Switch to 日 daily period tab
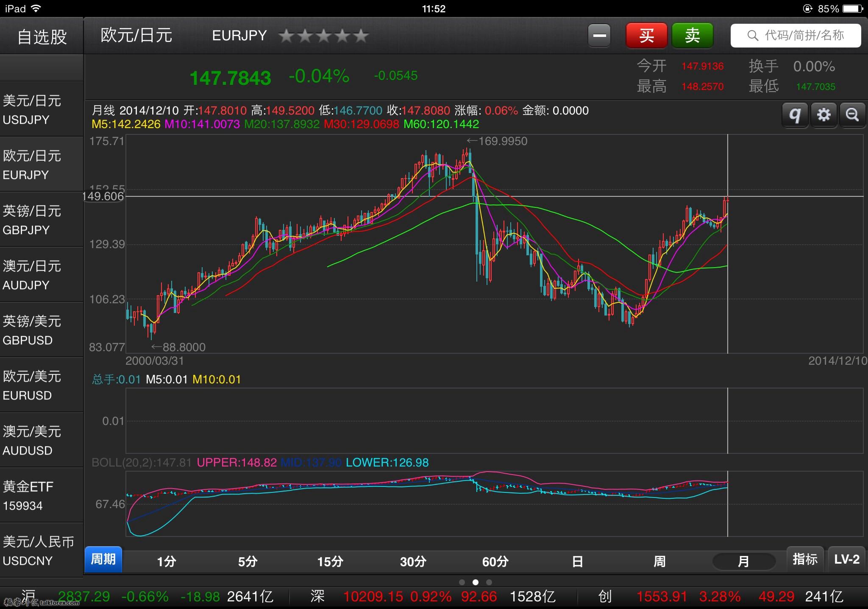Viewport: 868px width, 609px height. click(577, 562)
